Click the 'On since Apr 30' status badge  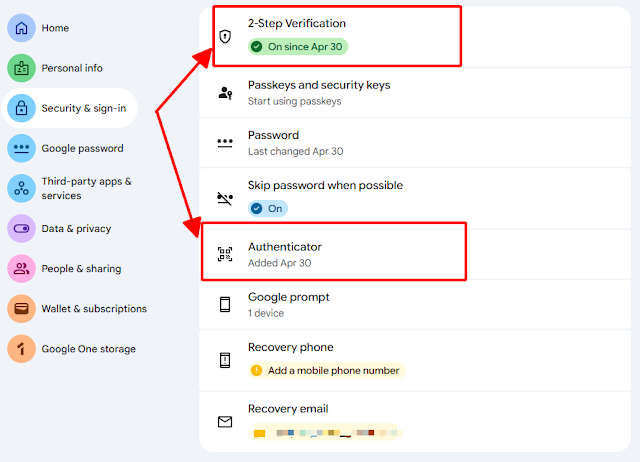[x=298, y=47]
